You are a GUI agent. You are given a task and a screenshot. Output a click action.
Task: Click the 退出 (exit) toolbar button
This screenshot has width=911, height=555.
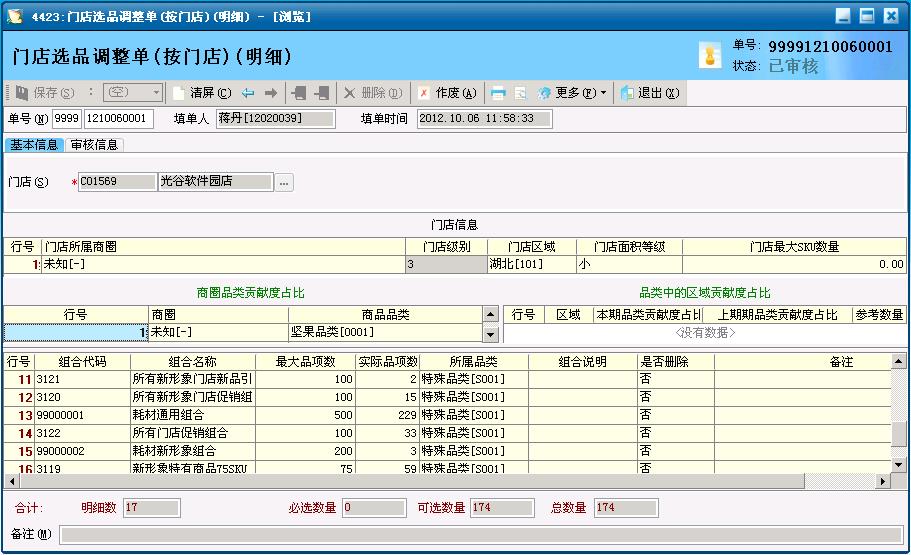(x=650, y=93)
